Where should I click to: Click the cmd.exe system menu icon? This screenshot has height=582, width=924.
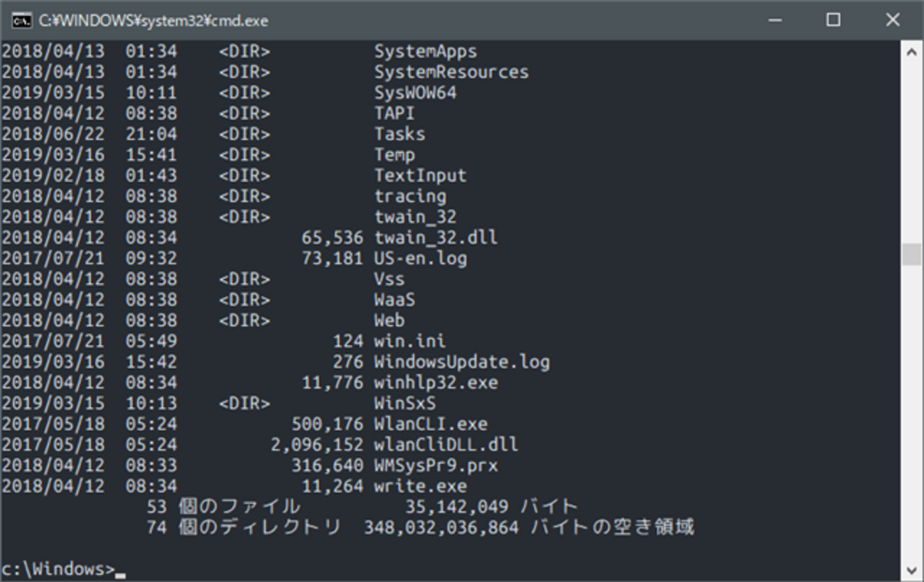[22, 20]
